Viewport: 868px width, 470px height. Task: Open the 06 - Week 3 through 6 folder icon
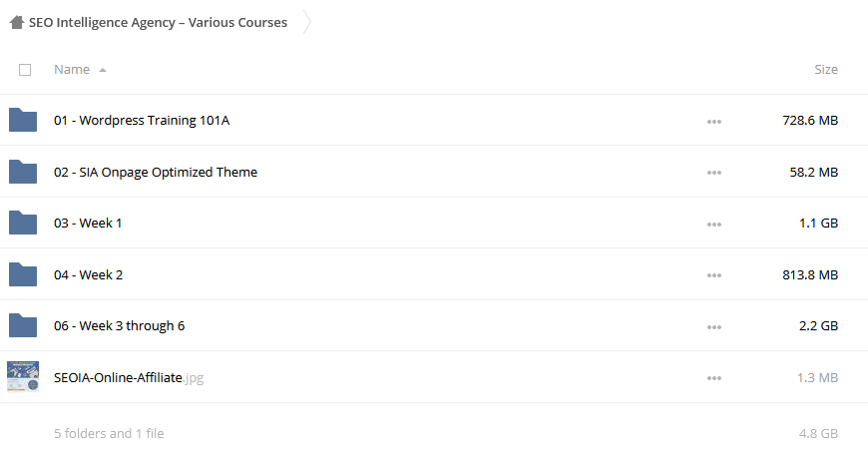23,325
